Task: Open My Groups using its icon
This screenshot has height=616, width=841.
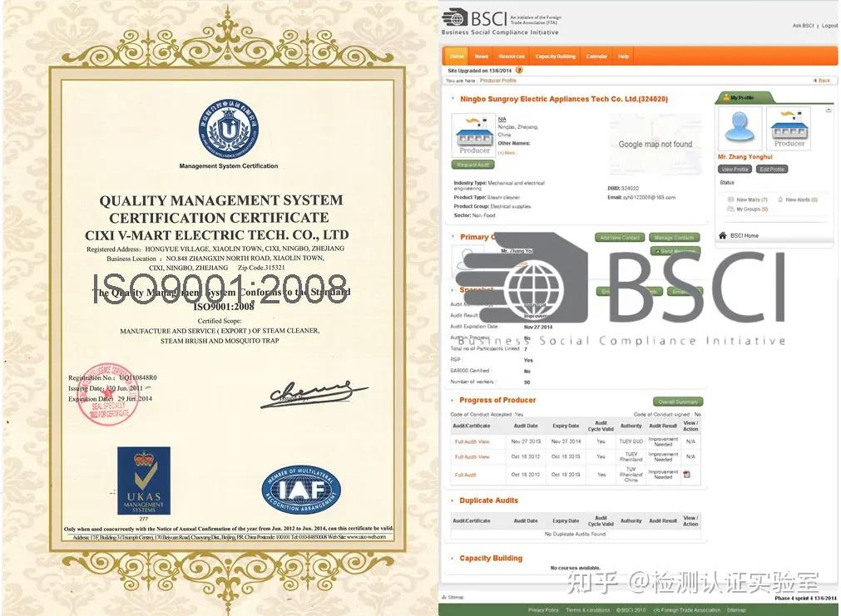Action: [x=730, y=209]
